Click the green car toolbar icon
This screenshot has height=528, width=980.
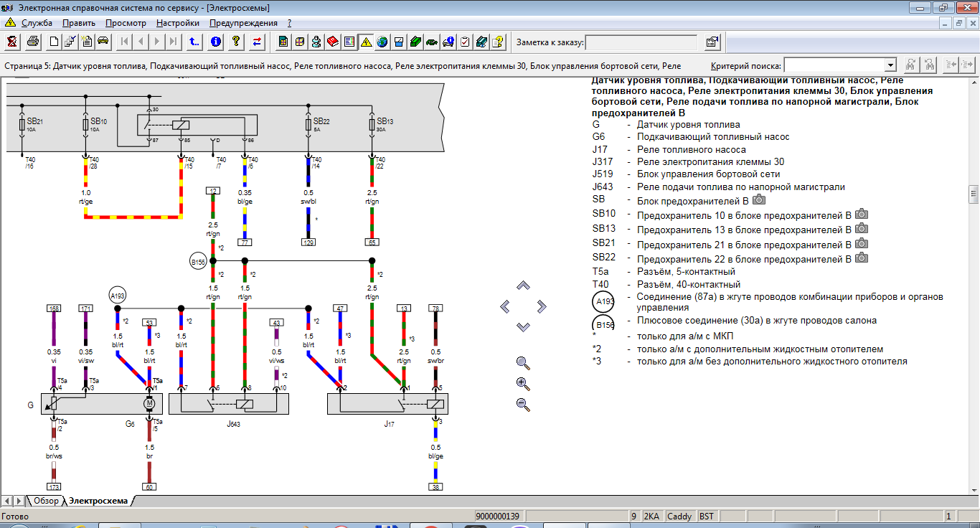(x=431, y=42)
